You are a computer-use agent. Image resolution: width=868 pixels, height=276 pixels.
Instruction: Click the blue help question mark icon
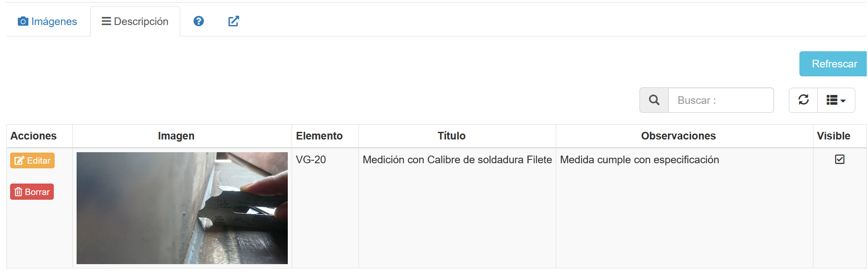(198, 21)
